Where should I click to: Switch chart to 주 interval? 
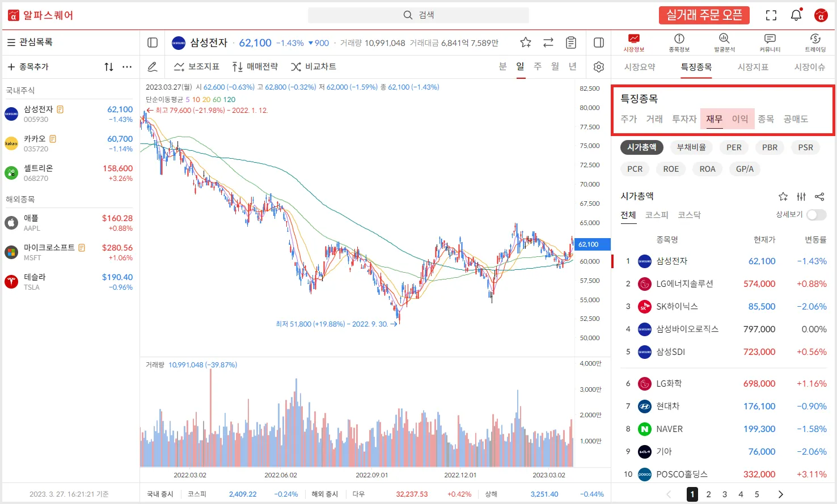[x=538, y=67]
